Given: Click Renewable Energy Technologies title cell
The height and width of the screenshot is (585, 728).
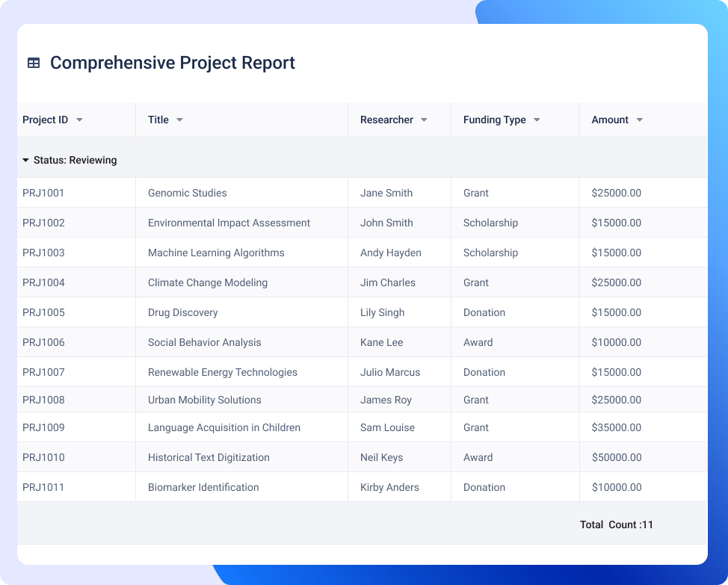Looking at the screenshot, I should coord(223,373).
